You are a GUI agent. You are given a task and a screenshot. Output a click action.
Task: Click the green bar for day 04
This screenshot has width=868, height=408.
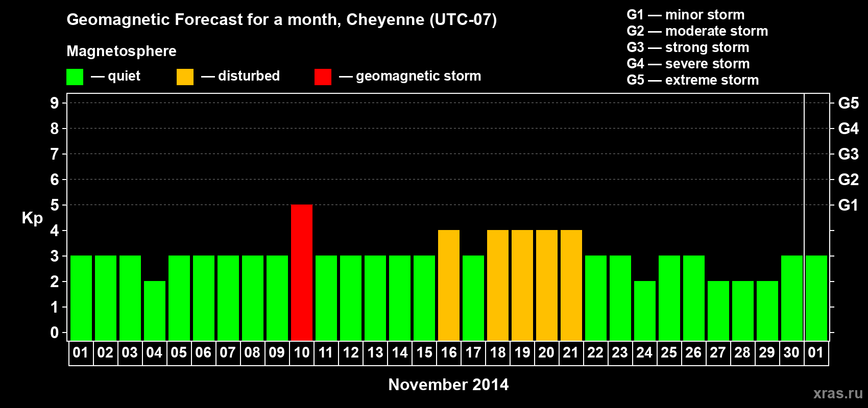pos(155,311)
